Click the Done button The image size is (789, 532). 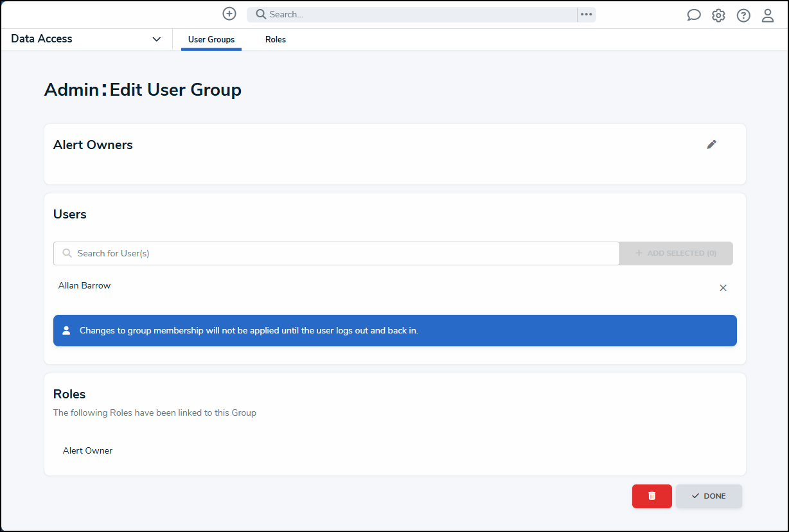709,496
